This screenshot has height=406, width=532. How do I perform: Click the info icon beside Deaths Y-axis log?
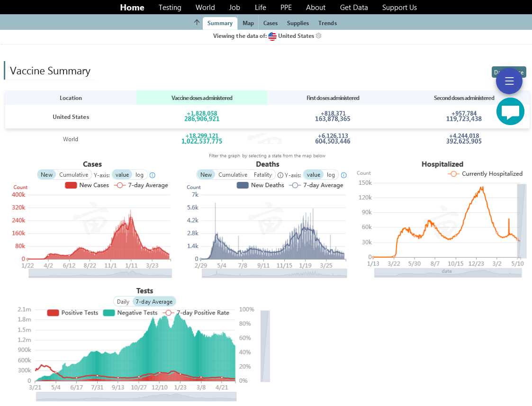pyautogui.click(x=344, y=175)
